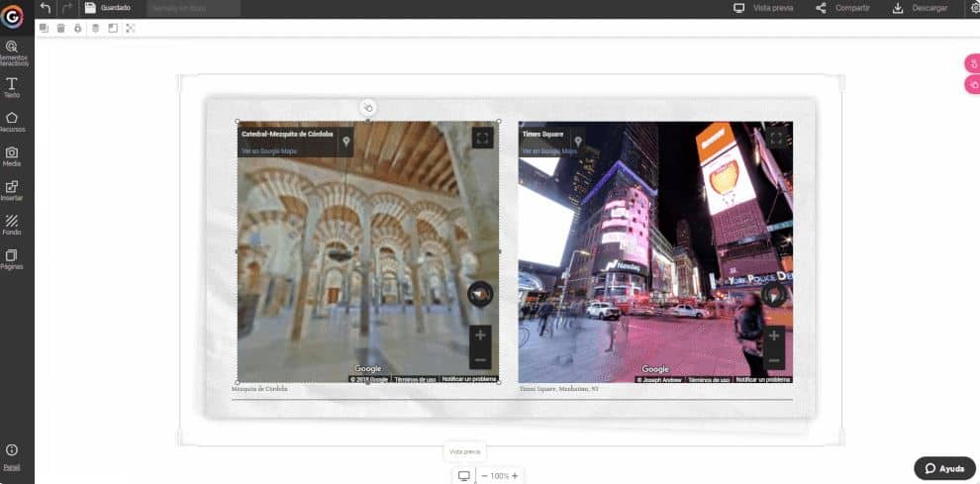This screenshot has height=484, width=980.
Task: Click the duplicate element toolbar icon
Action: (44, 28)
